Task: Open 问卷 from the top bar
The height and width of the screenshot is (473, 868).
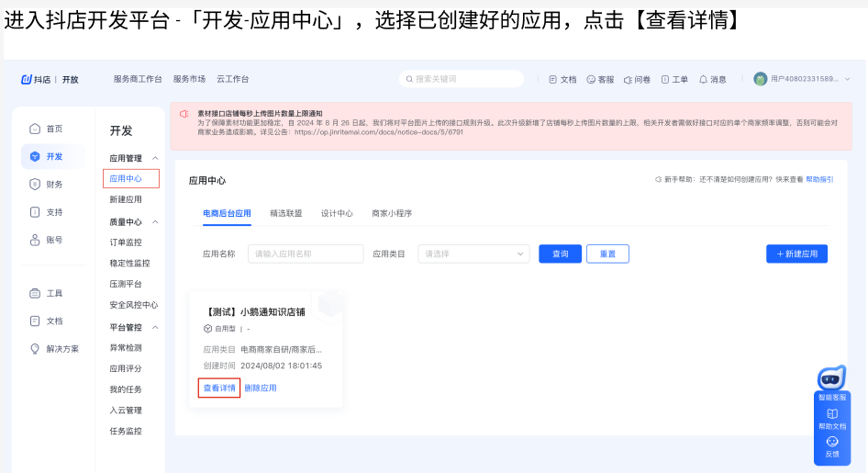Action: coord(637,79)
